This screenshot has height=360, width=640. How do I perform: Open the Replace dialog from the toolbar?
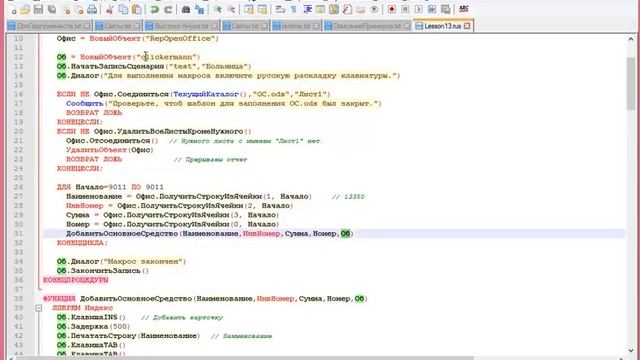pyautogui.click(x=199, y=9)
